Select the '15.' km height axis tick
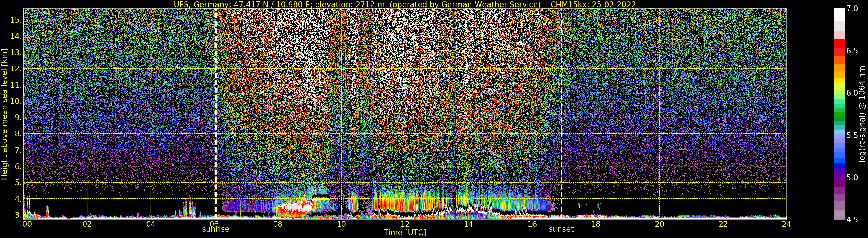This screenshot has width=868, height=238. click(x=16, y=20)
